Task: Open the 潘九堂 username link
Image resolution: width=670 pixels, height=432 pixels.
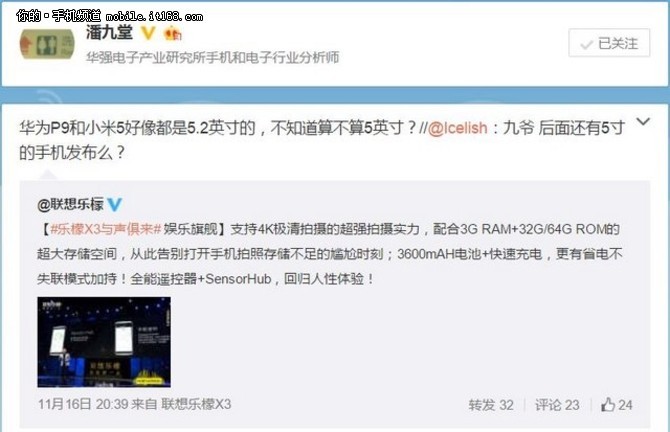Action: (109, 32)
